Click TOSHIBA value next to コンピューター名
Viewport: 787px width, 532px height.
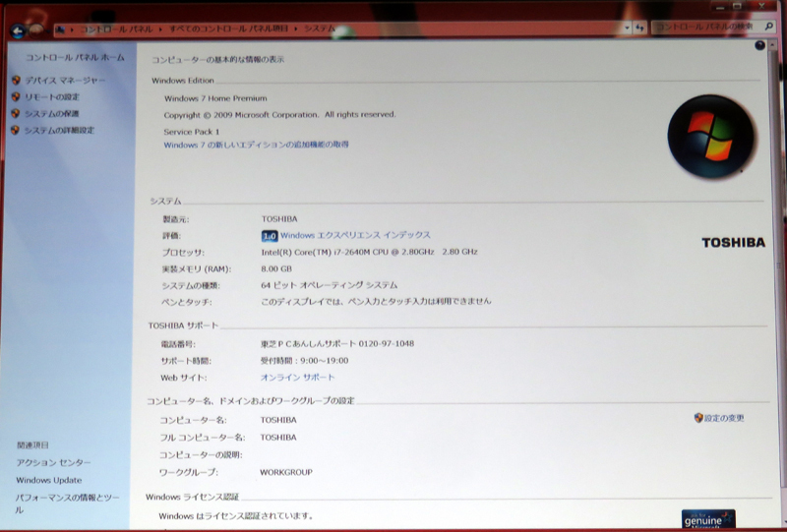tap(278, 420)
